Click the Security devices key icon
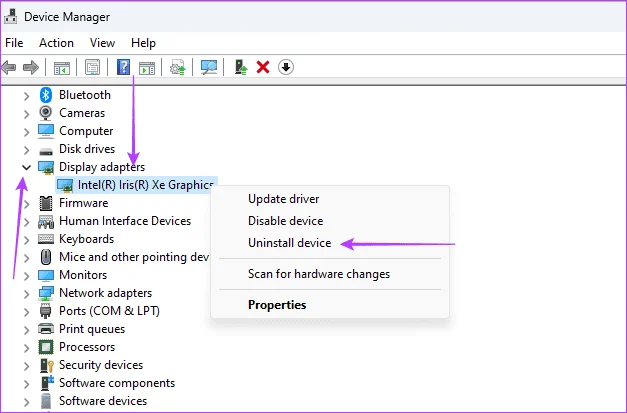This screenshot has width=627, height=413. [x=46, y=365]
